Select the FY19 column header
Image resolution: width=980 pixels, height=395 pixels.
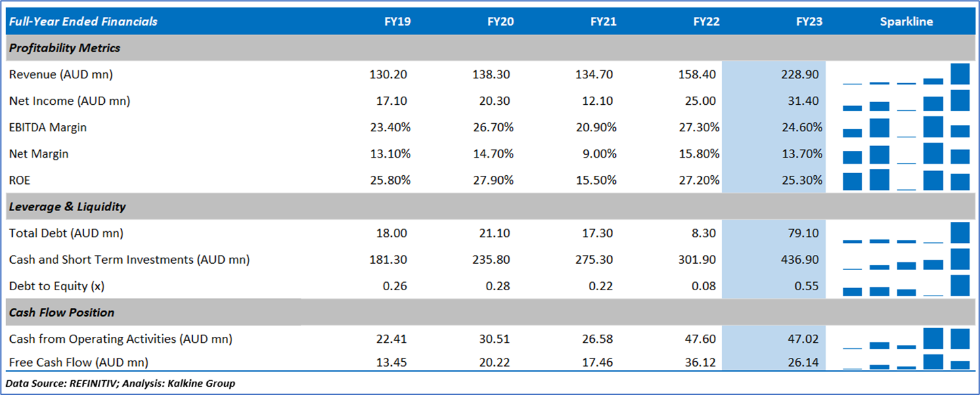coord(397,22)
